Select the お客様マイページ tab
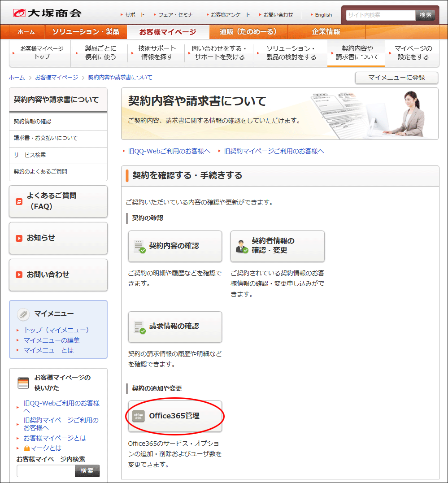This screenshot has width=448, height=483. (168, 32)
